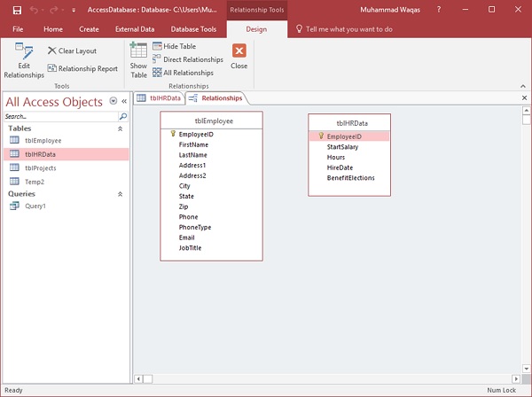The height and width of the screenshot is (397, 532).
Task: Collapse the Queries group
Action: (121, 193)
